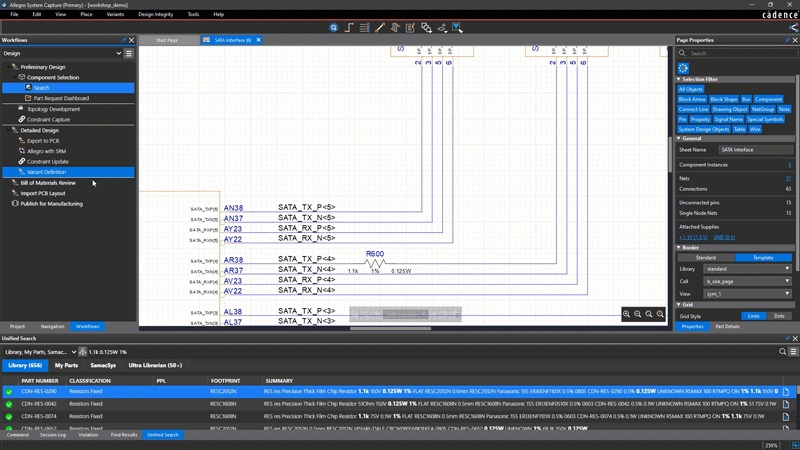Click the edit note toolbar icon
Screen dimensions: 800x450
(410, 28)
